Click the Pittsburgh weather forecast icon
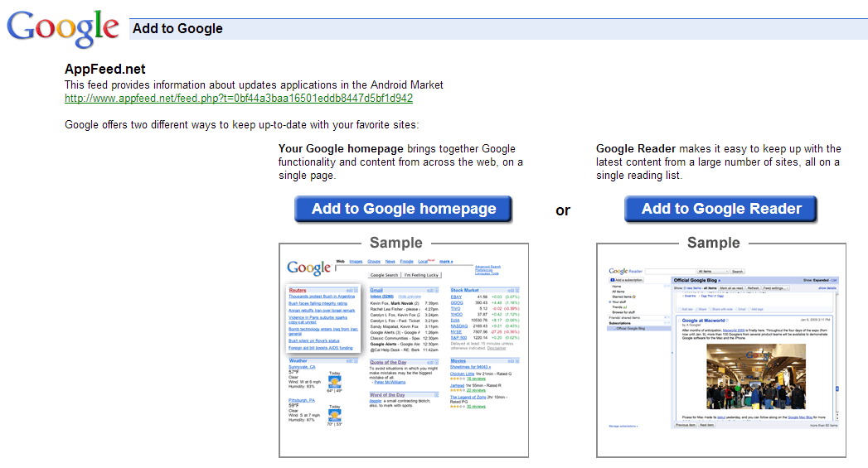 pos(334,416)
